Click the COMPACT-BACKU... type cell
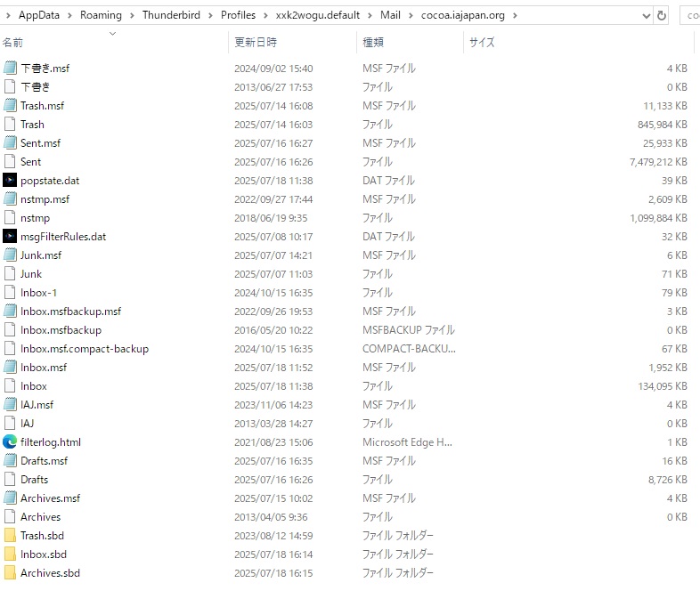The height and width of the screenshot is (599, 700). [409, 349]
